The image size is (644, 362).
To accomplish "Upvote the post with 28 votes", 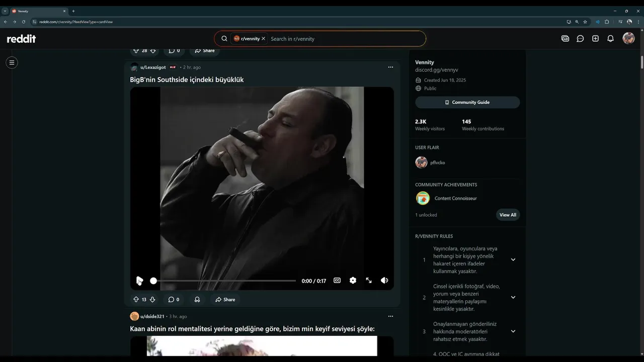I will pos(136,50).
